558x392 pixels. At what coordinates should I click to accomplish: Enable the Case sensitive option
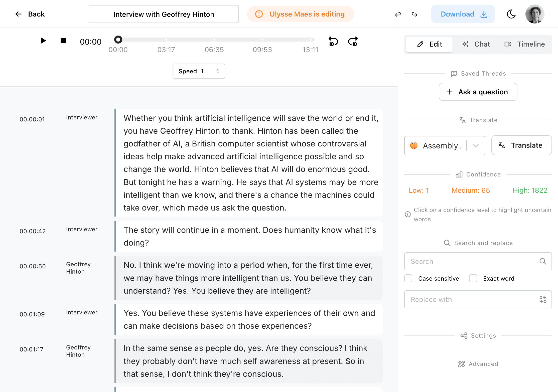(408, 278)
